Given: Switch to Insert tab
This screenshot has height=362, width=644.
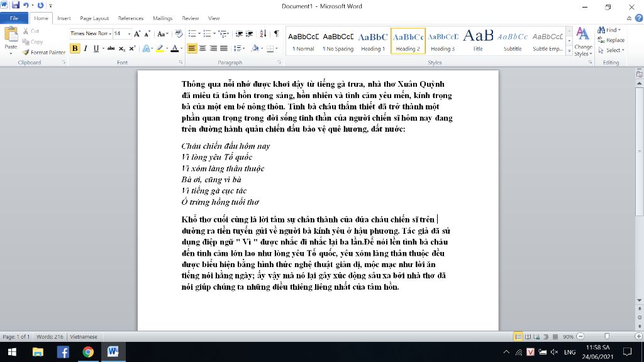Looking at the screenshot, I should click(x=64, y=18).
